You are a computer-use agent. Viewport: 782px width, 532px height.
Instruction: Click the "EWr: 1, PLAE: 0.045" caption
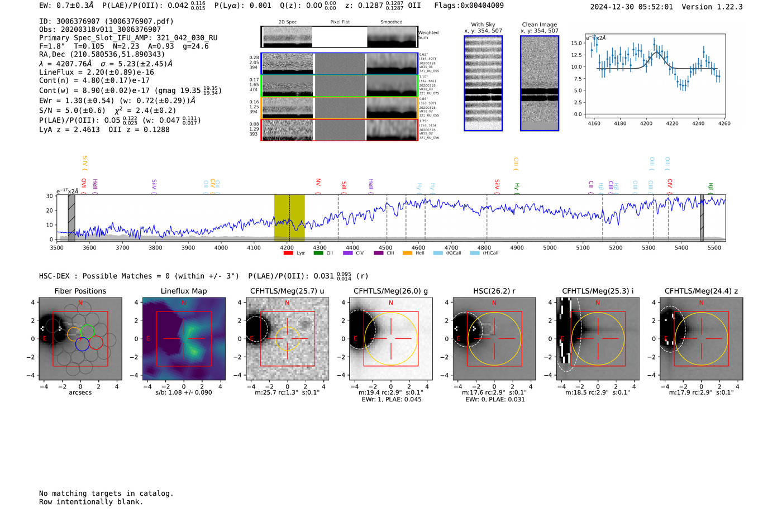[x=391, y=400]
